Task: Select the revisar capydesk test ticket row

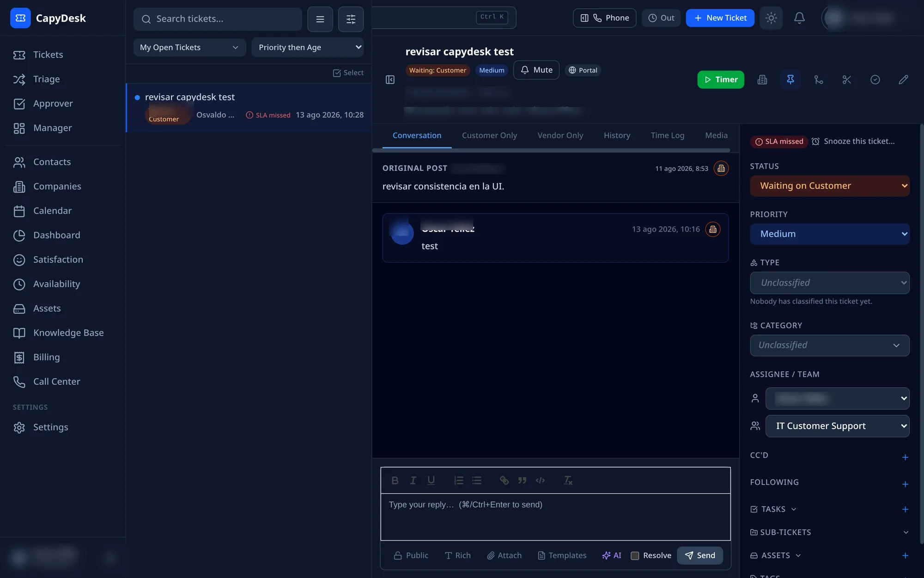Action: coord(249,108)
